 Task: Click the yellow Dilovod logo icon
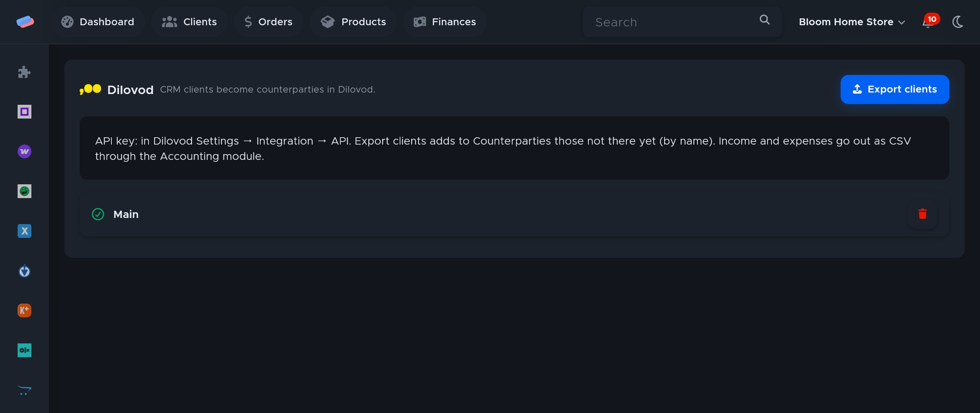[90, 89]
